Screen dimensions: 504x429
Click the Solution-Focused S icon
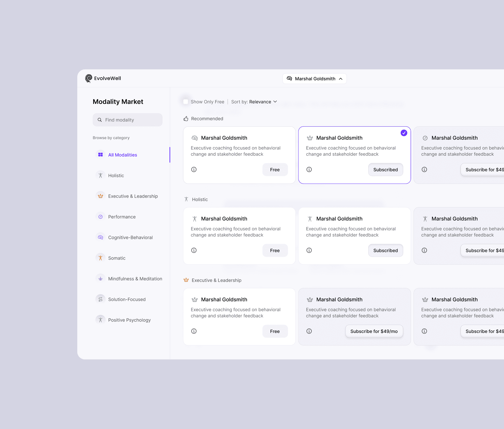click(101, 299)
